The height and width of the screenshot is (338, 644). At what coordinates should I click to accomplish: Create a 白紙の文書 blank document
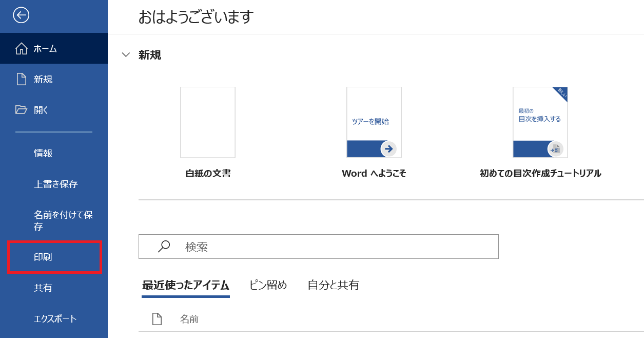coord(208,122)
